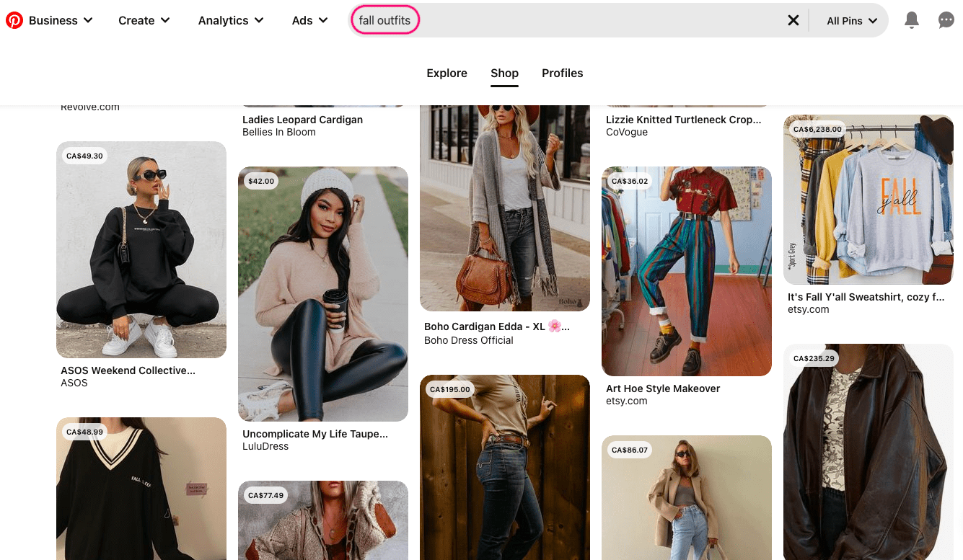Image resolution: width=963 pixels, height=560 pixels.
Task: Open the ASOS Weekend Collective pin
Action: tap(141, 249)
